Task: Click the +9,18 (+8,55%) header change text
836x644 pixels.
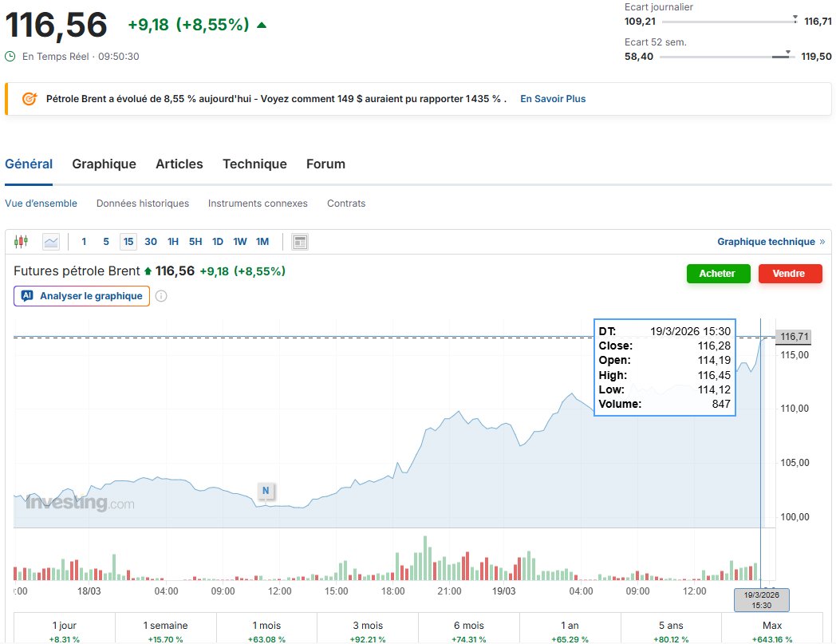Action: point(188,25)
